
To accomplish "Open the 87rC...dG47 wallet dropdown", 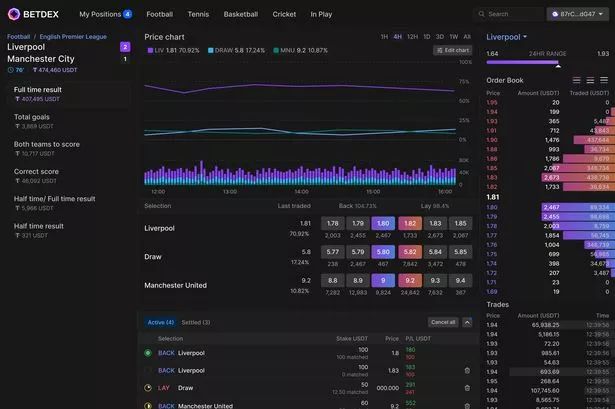I will [x=578, y=14].
